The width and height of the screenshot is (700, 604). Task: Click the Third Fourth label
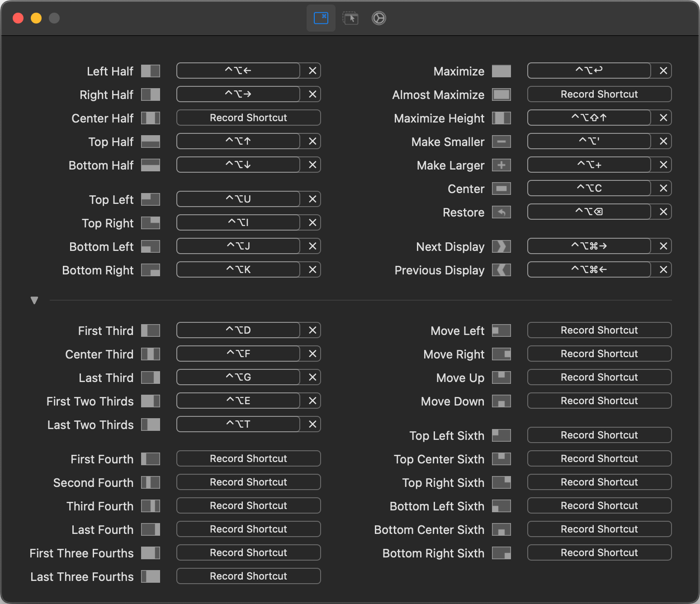point(100,506)
